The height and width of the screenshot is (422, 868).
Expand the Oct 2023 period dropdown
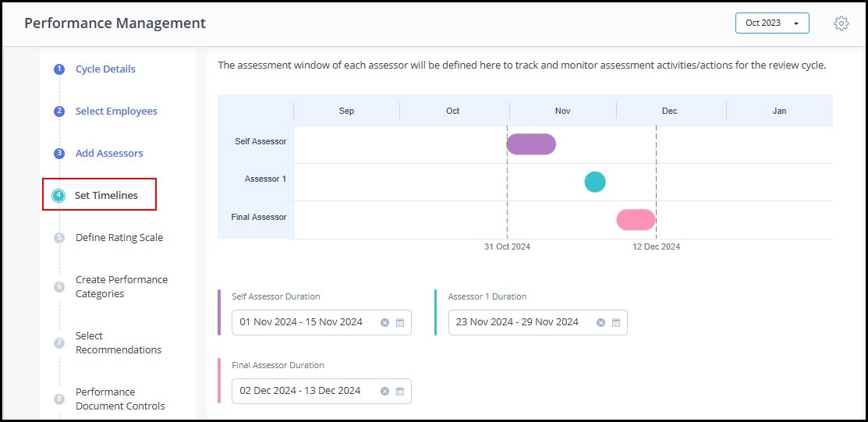772,23
